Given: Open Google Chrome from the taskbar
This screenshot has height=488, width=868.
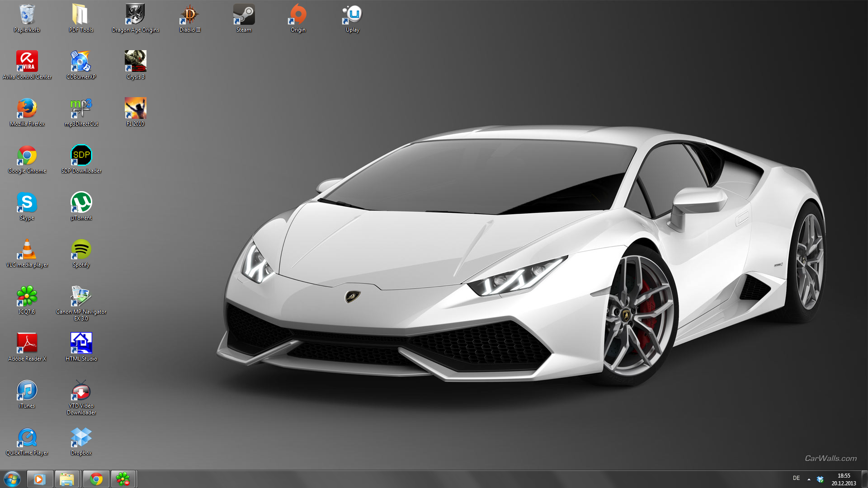Looking at the screenshot, I should tap(95, 479).
